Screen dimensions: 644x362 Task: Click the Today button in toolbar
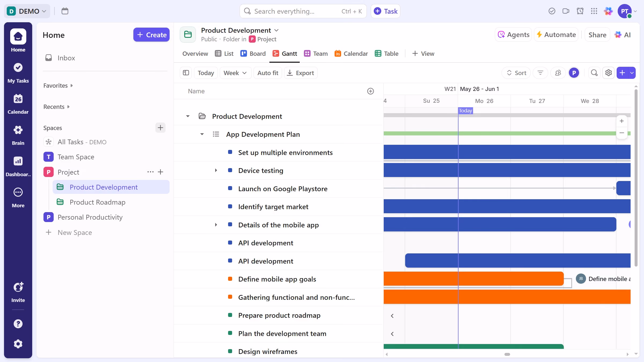tap(206, 73)
